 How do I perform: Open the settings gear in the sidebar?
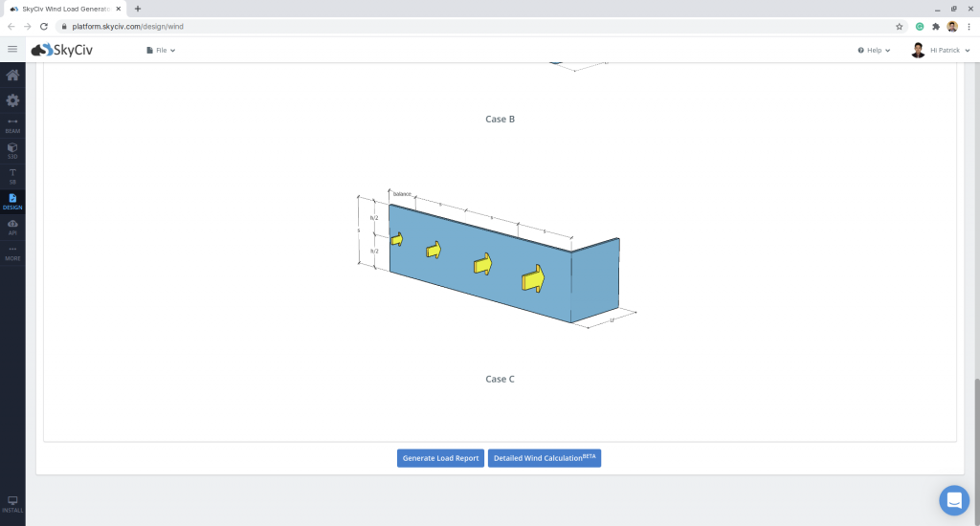tap(12, 100)
